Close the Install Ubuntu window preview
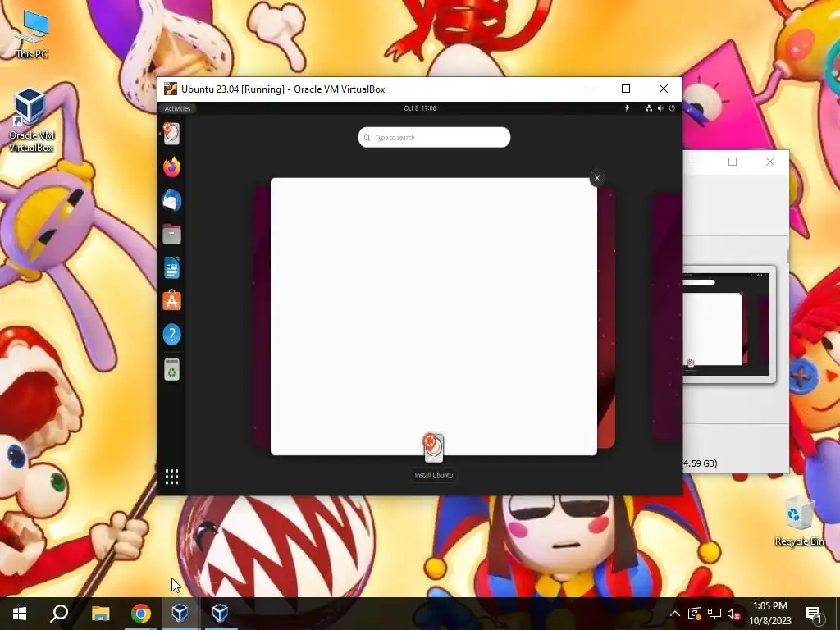This screenshot has width=840, height=630. coord(597,178)
